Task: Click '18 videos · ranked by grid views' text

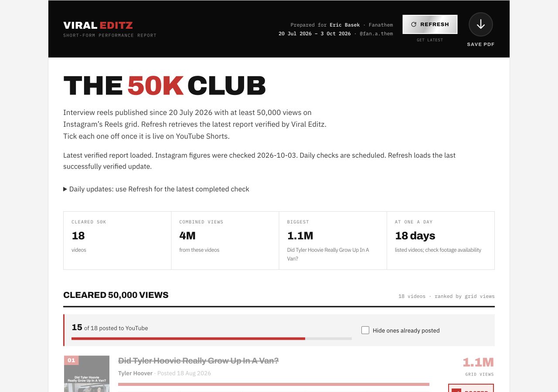Action: point(446,296)
